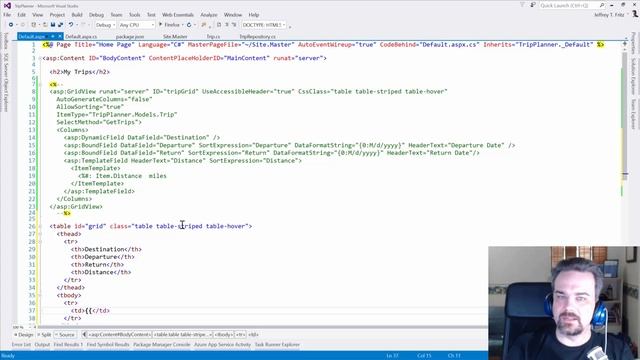Open the Output panel tab
This screenshot has width=640, height=360.
[42, 345]
